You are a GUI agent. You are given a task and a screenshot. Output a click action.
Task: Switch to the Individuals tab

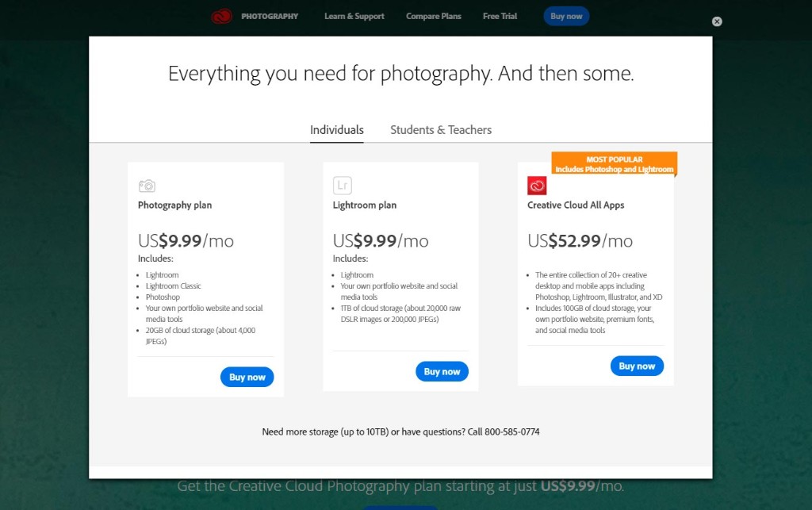336,130
